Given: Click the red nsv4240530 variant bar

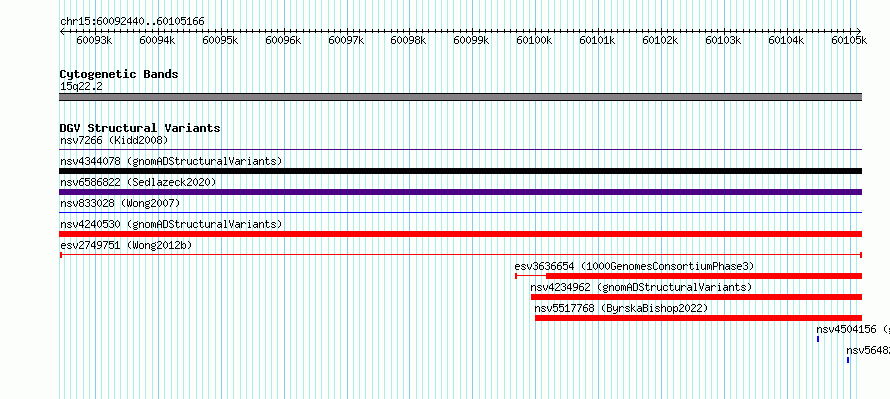Looking at the screenshot, I should pyautogui.click(x=461, y=234).
